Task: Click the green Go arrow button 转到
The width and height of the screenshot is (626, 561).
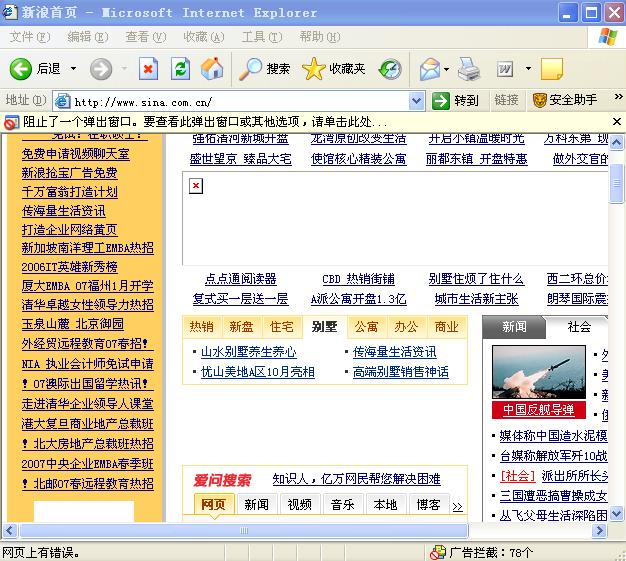Action: tap(441, 101)
